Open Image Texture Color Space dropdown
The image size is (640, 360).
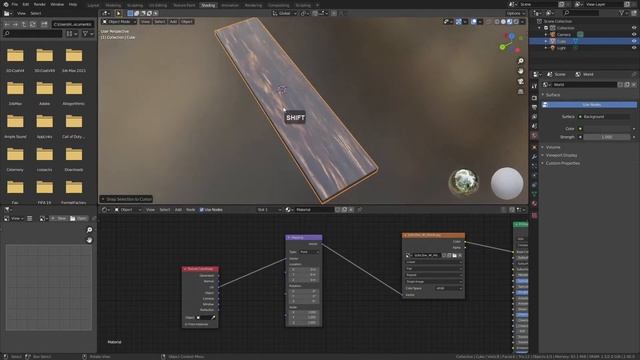(x=448, y=288)
